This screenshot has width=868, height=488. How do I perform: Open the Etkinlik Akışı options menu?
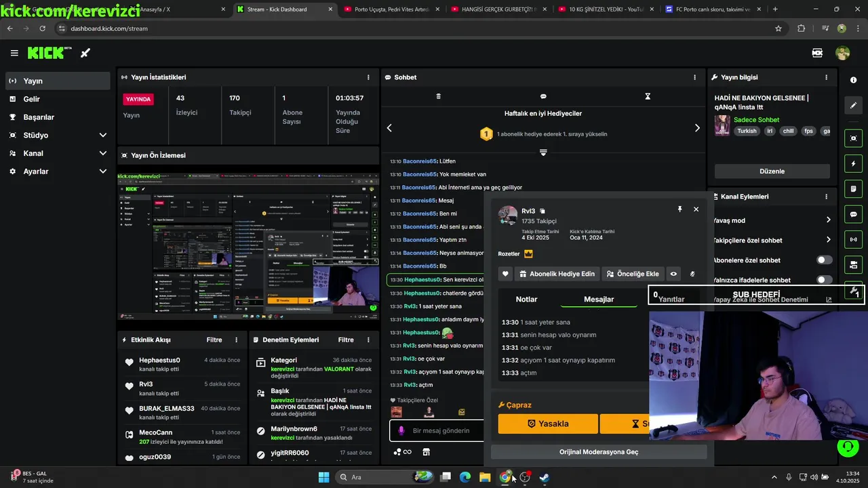(236, 340)
